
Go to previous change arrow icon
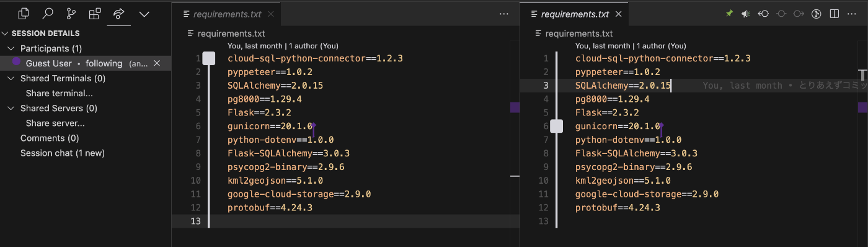click(764, 14)
